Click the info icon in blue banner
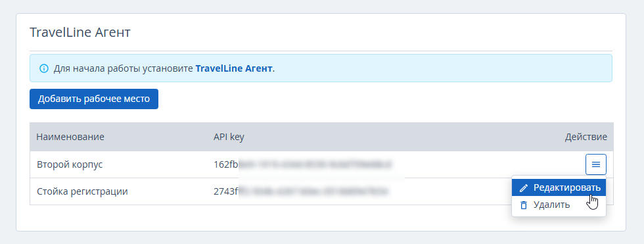 pyautogui.click(x=43, y=68)
